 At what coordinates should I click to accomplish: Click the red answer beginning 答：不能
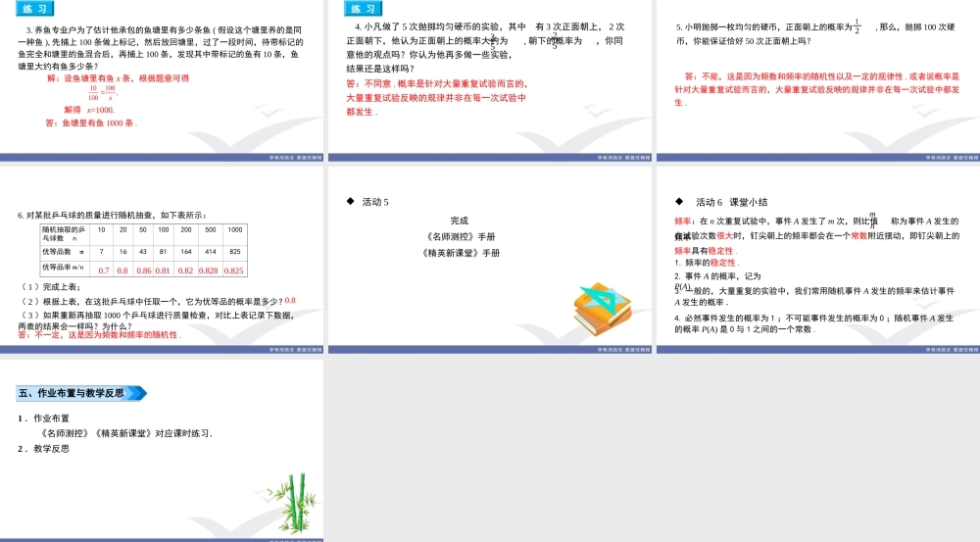point(816,89)
